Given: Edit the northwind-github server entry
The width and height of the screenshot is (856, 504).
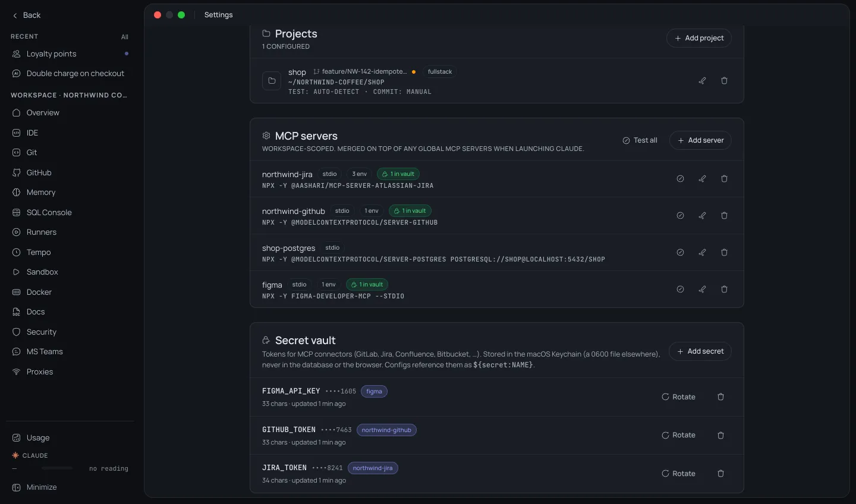Looking at the screenshot, I should coord(702,216).
